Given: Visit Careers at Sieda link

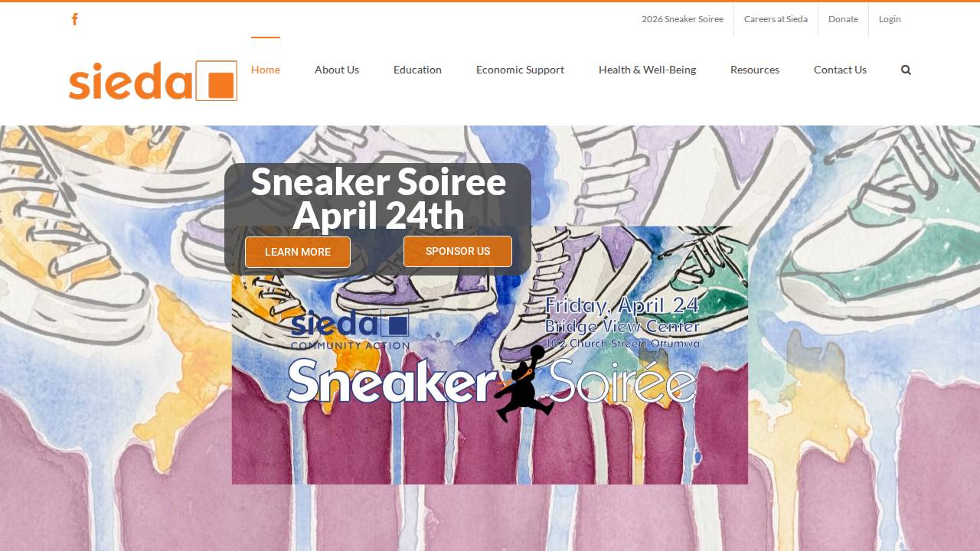Looking at the screenshot, I should click(776, 19).
